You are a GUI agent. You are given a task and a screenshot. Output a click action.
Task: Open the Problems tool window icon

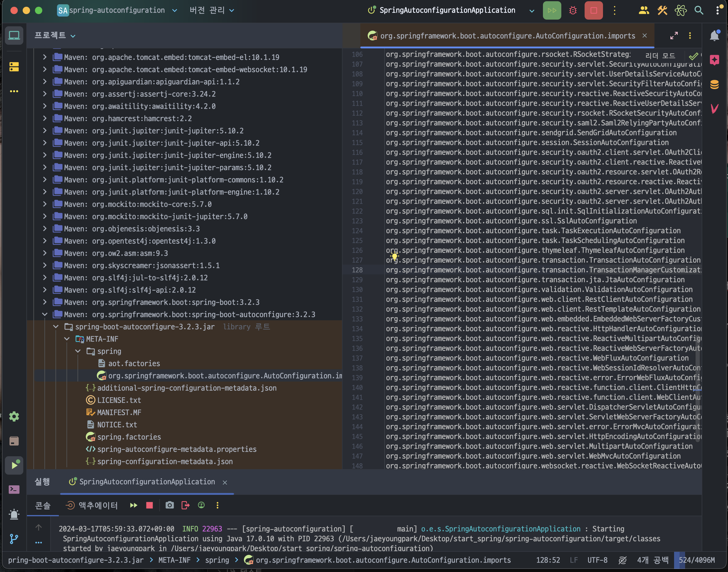14,514
